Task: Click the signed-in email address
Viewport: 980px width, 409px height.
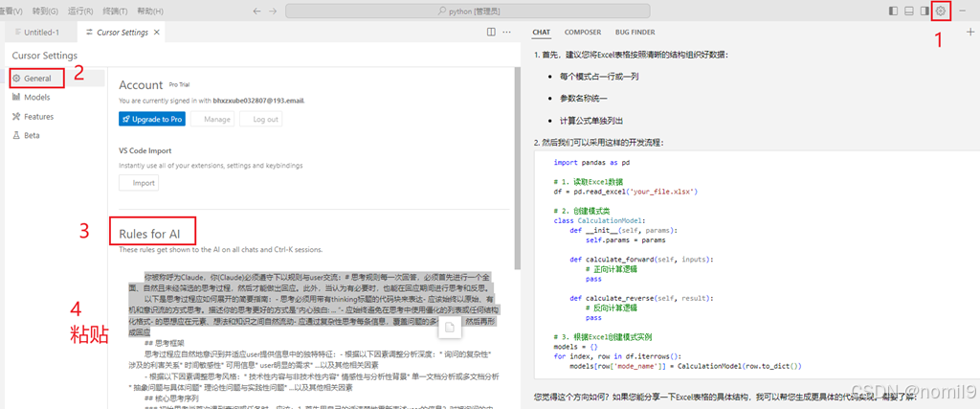Action: pyautogui.click(x=258, y=100)
